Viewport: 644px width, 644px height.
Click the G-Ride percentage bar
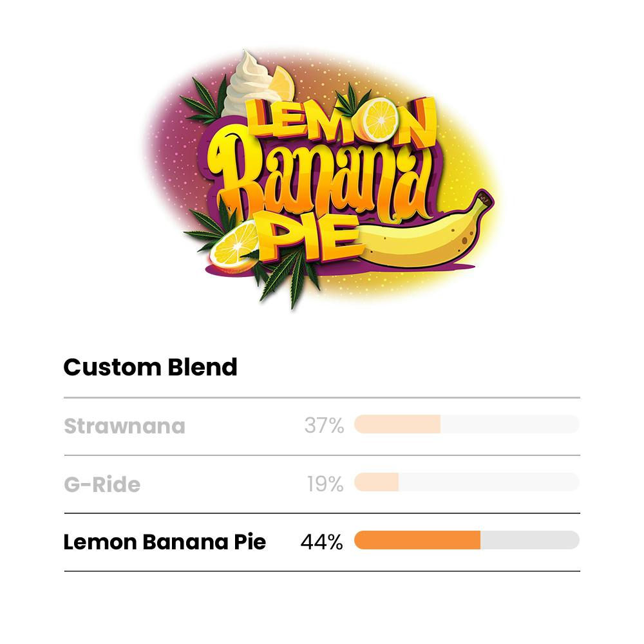point(466,482)
